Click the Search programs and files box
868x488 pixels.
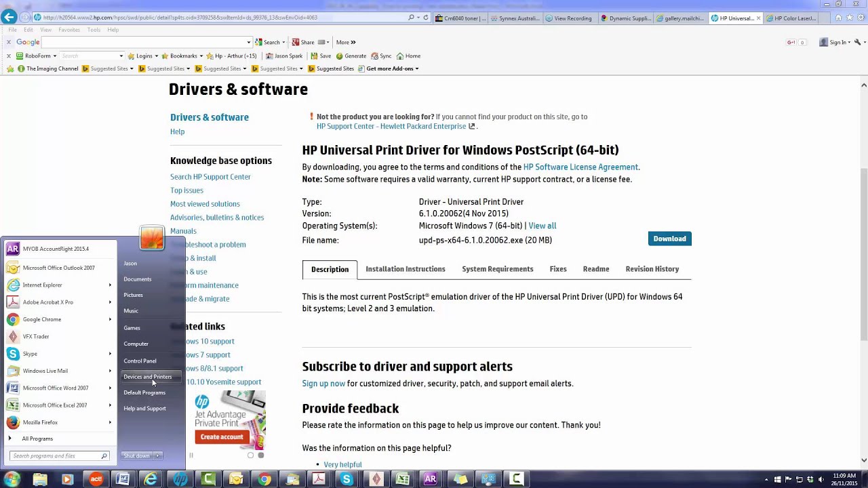coord(60,455)
